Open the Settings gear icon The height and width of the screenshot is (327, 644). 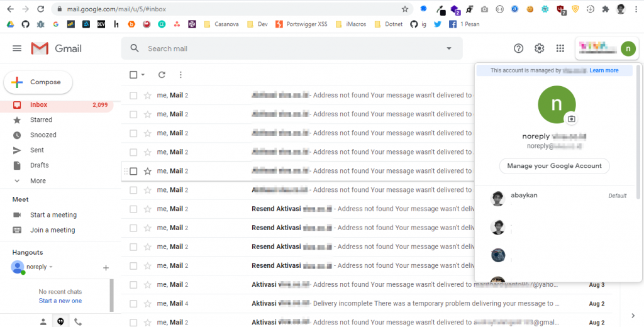540,48
